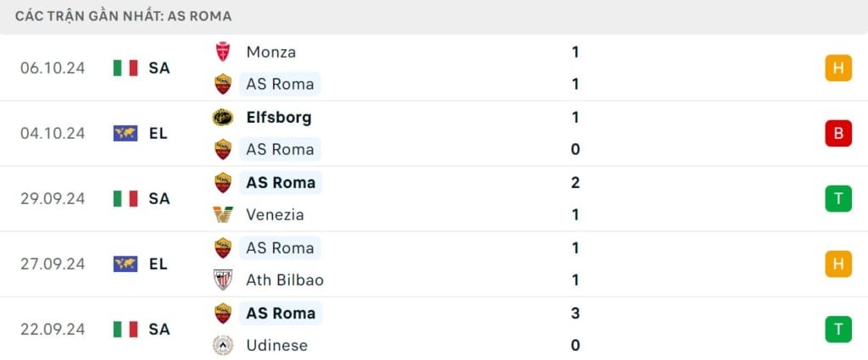
Task: Open the Venezia team link
Action: tap(275, 215)
